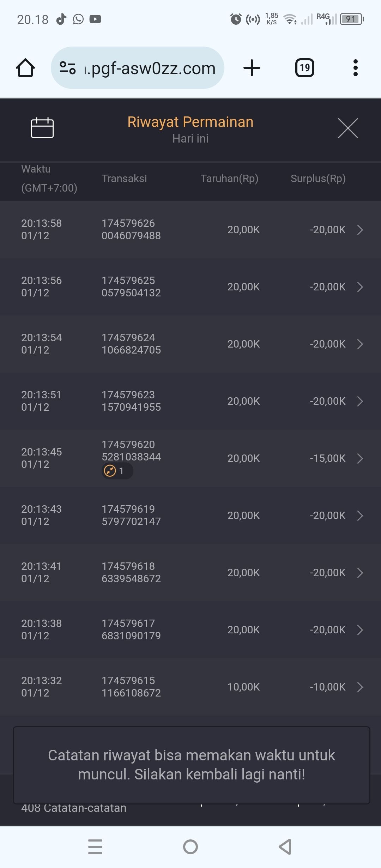Expand the 20:13:45 row with -15,00K surplus
381x868 pixels.
pos(360,458)
